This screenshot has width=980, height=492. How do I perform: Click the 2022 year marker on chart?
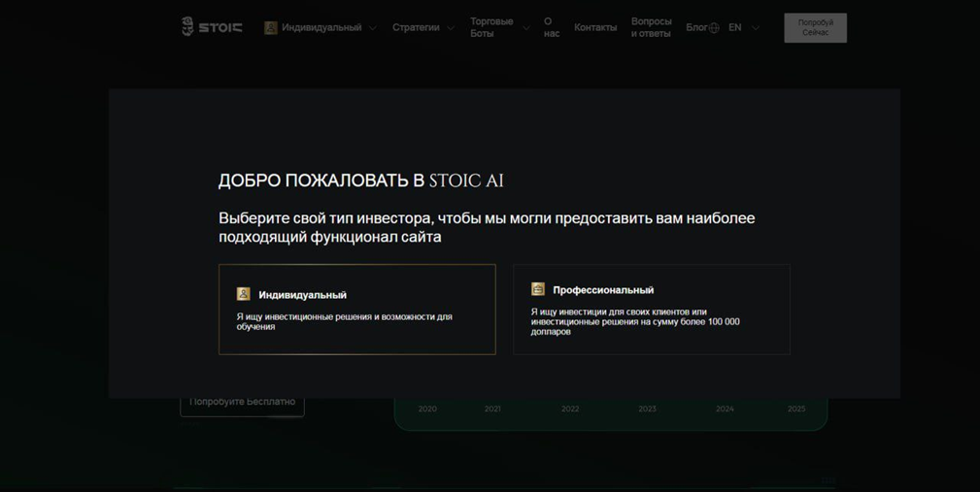pos(570,409)
